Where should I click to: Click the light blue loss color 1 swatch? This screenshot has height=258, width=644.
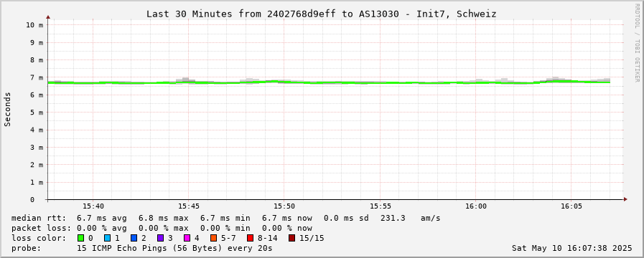(x=107, y=238)
